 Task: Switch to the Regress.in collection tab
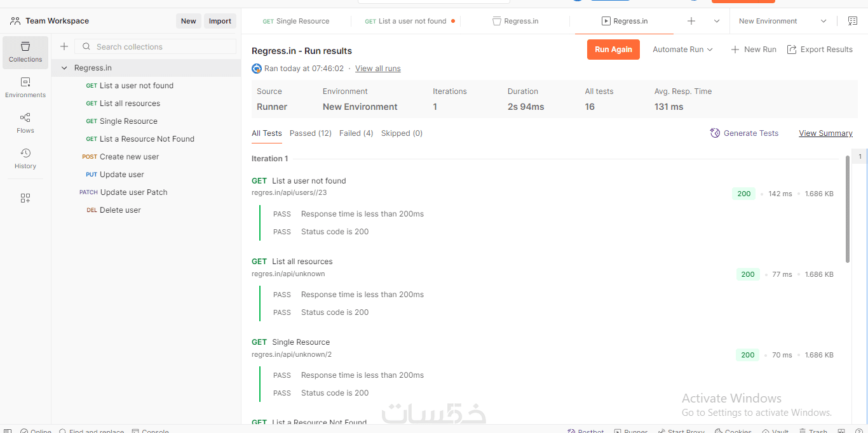pyautogui.click(x=515, y=21)
